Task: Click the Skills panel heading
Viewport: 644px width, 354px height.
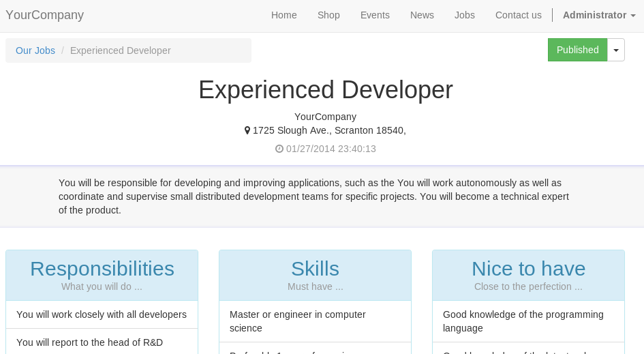Action: click(x=315, y=269)
